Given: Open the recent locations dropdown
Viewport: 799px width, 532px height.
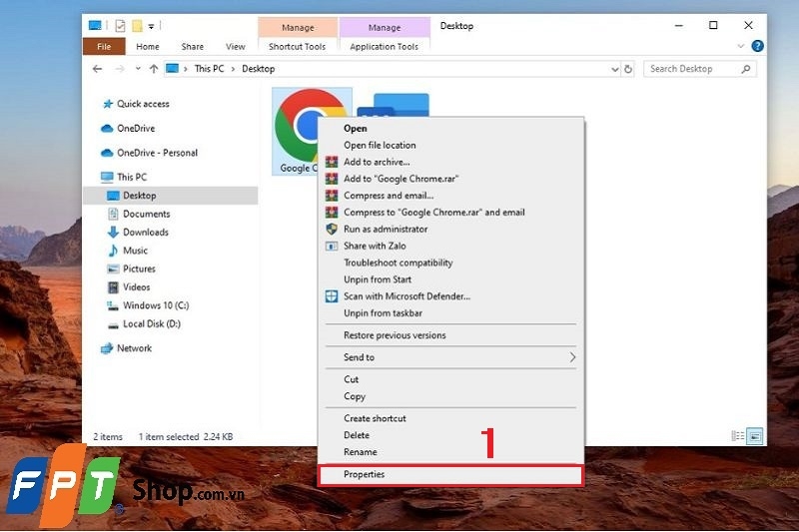Looking at the screenshot, I should pos(138,69).
